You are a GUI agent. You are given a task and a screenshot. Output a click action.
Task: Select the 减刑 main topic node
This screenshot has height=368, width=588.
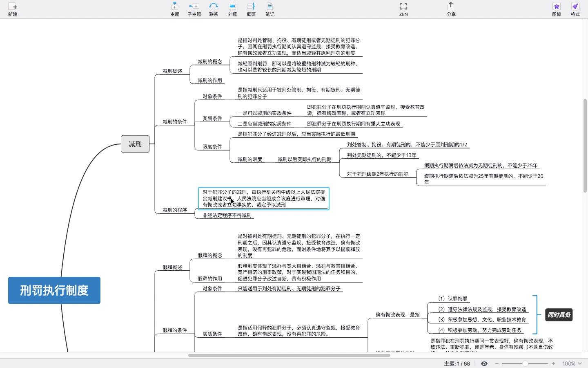pos(135,144)
